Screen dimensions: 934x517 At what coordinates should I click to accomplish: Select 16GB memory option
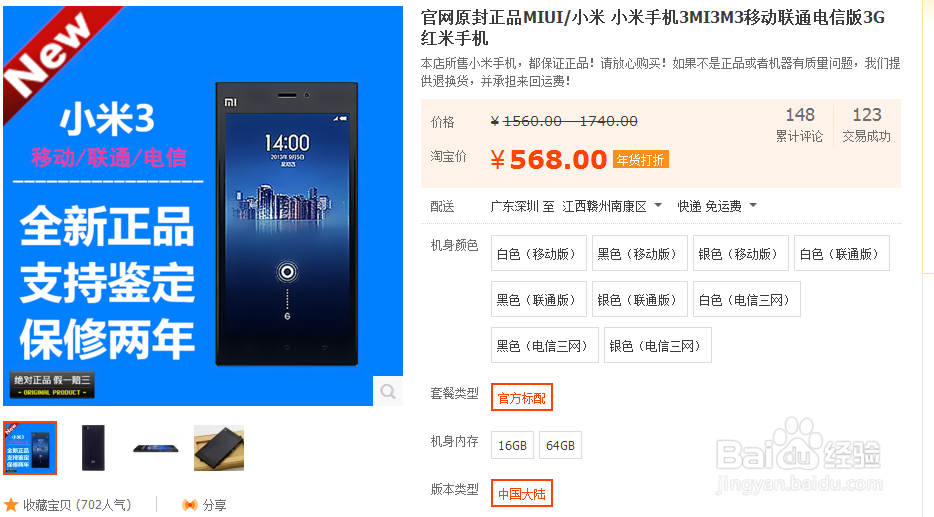[512, 445]
